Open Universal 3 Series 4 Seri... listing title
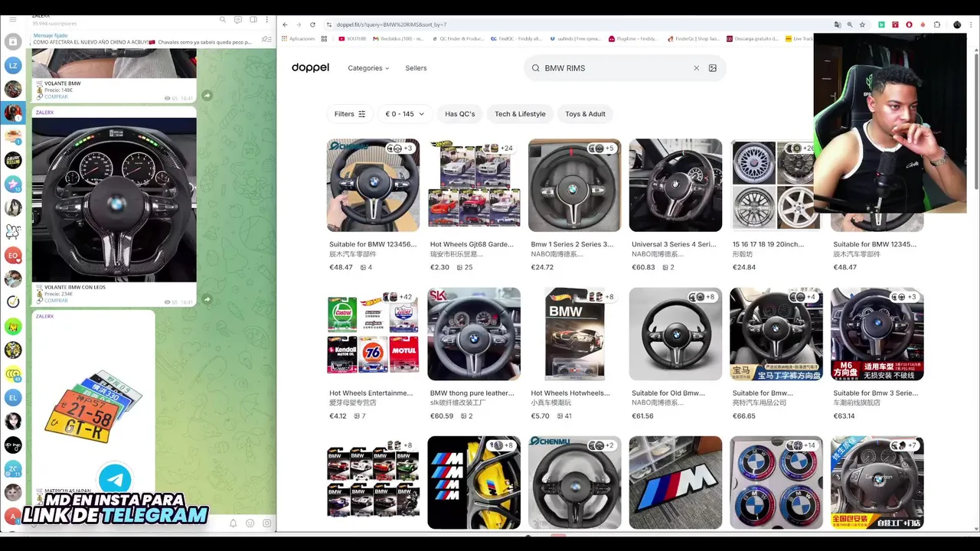Viewport: 980px width, 551px height. [674, 244]
